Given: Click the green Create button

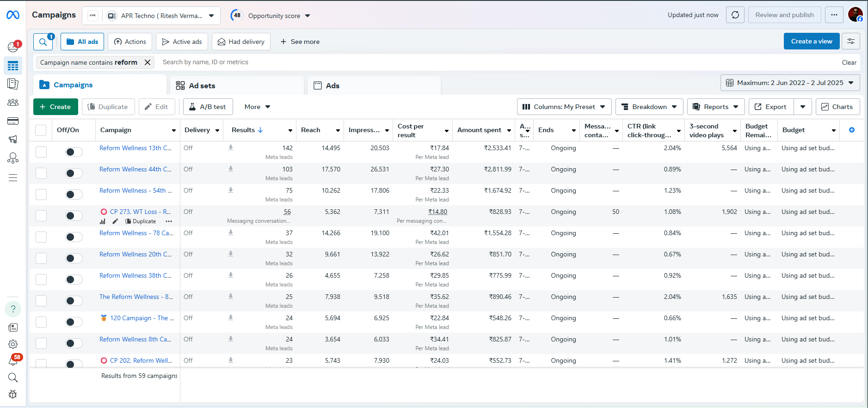Looking at the screenshot, I should click(55, 107).
